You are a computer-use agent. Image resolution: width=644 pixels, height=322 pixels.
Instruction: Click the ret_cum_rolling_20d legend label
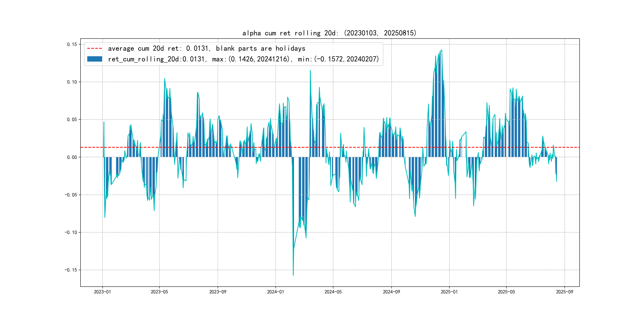click(243, 59)
